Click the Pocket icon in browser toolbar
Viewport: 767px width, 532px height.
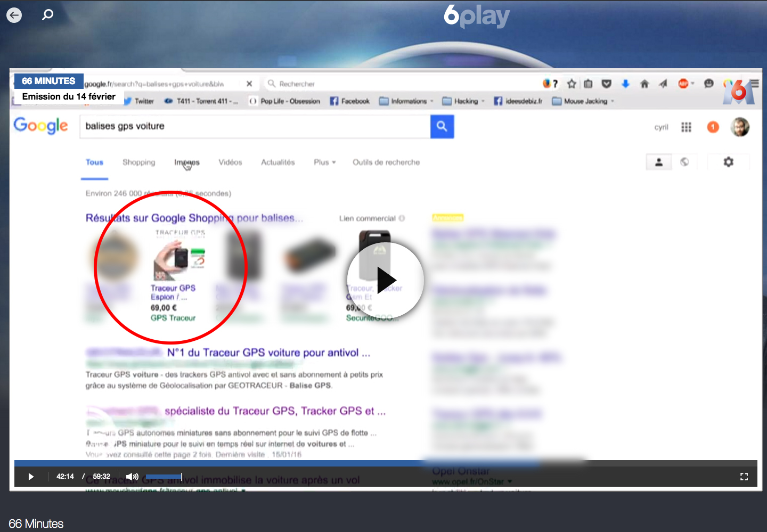tap(606, 84)
